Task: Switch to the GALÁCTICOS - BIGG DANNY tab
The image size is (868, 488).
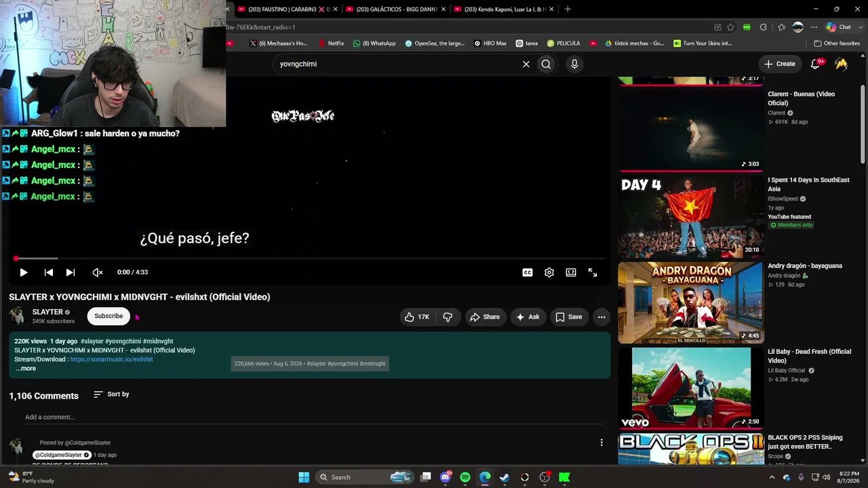Action: pyautogui.click(x=396, y=9)
